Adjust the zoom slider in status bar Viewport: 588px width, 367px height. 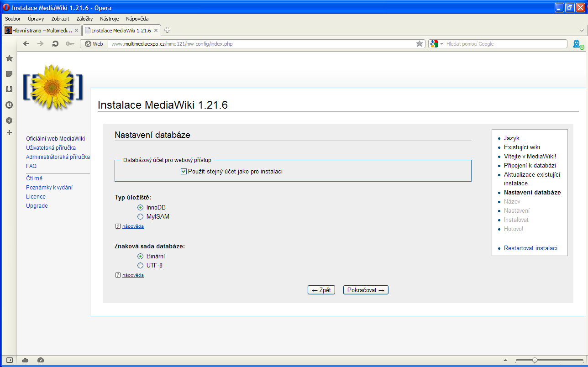pos(535,360)
